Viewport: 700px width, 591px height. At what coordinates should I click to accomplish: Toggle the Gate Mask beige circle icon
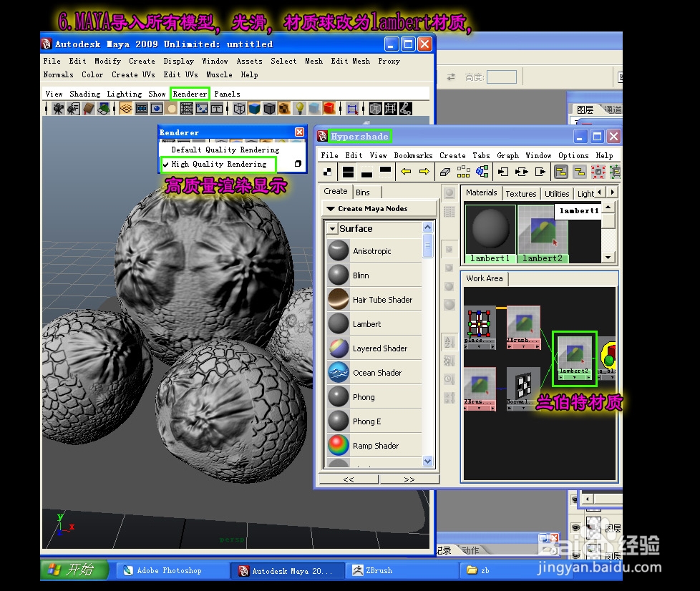coord(172,109)
